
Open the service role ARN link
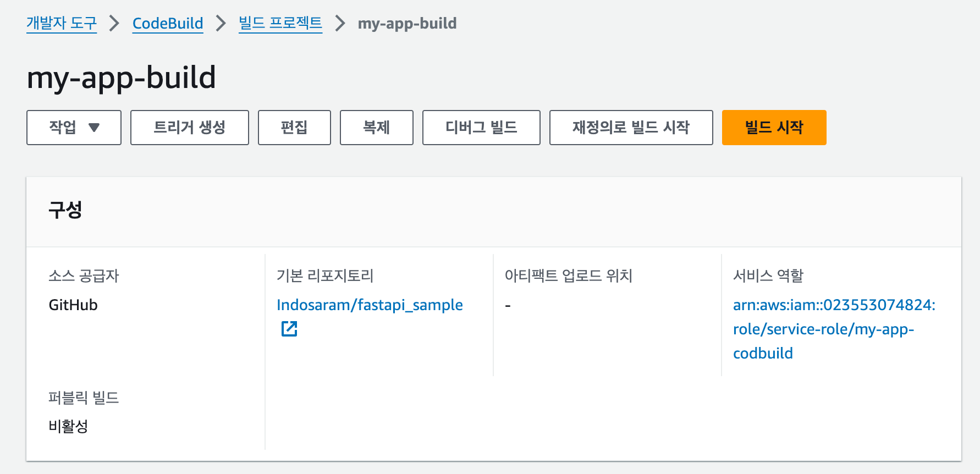coord(834,329)
